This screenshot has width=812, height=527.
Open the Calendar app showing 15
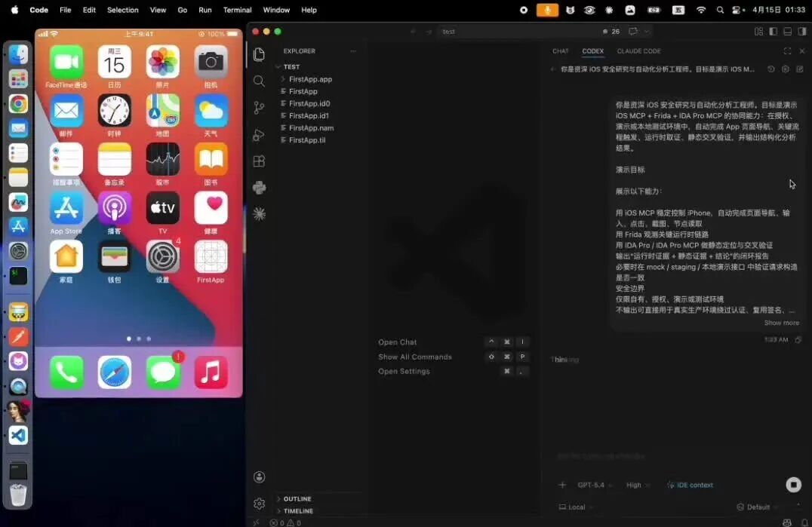[115, 62]
